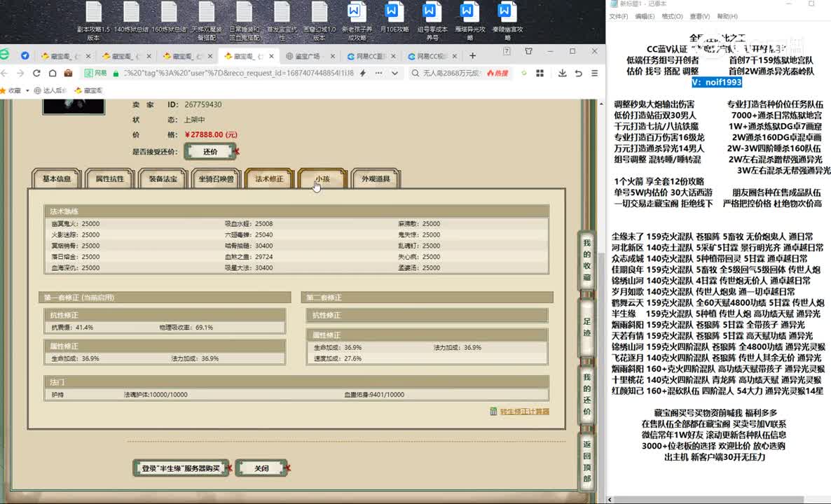This screenshot has width=831, height=504.
Task: Open Notepad 编辑(E) menu
Action: (x=645, y=16)
